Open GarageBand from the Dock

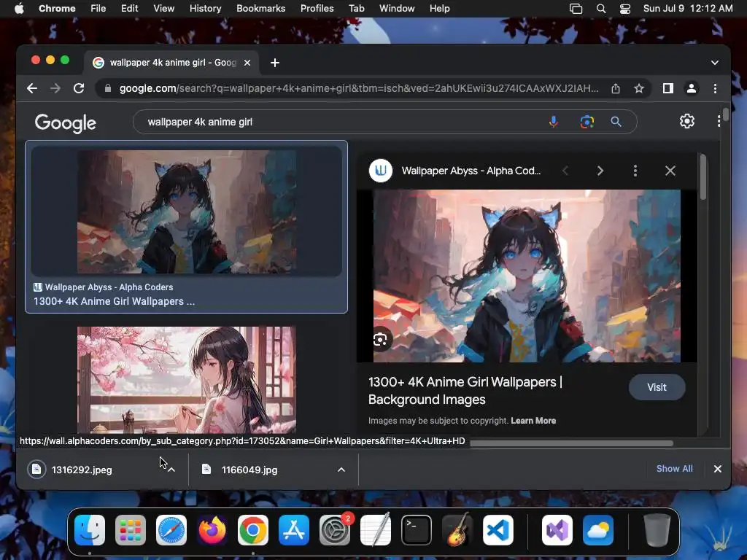click(x=457, y=530)
